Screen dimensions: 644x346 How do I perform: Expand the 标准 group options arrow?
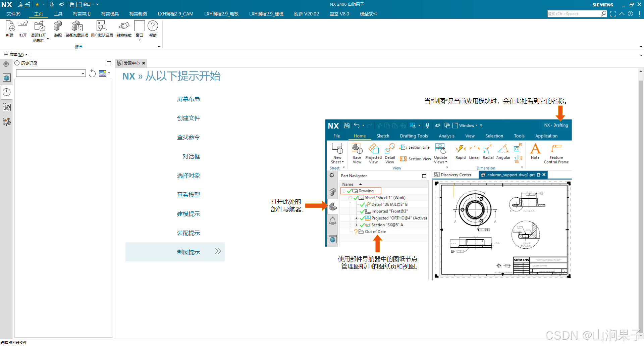tap(159, 47)
